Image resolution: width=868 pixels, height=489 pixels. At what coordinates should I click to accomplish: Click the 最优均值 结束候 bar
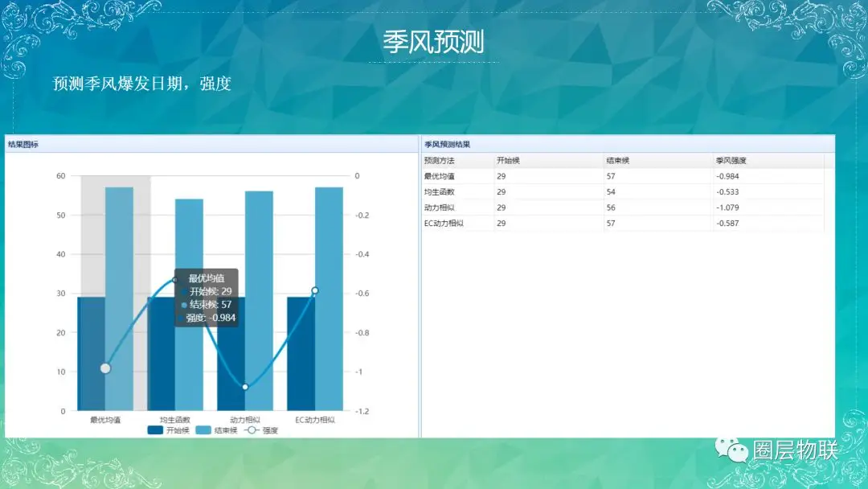[119, 299]
